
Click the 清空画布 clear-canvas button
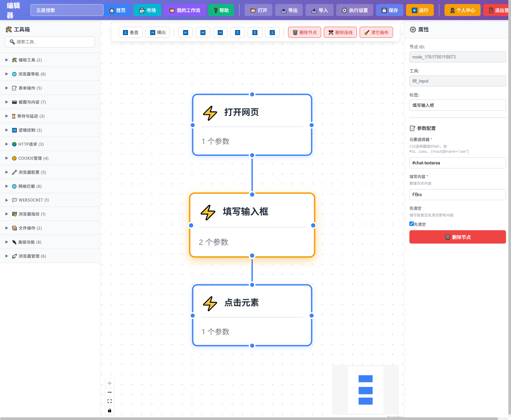pyautogui.click(x=376, y=32)
